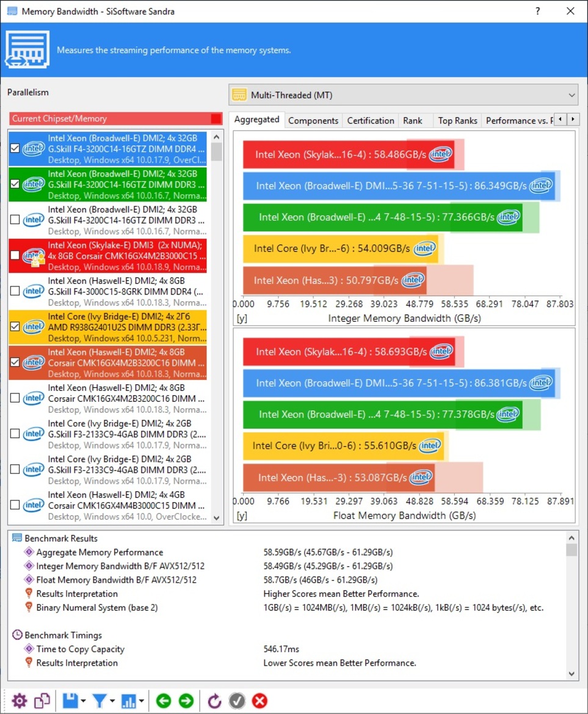Click the blue funnel filter icon

click(99, 701)
